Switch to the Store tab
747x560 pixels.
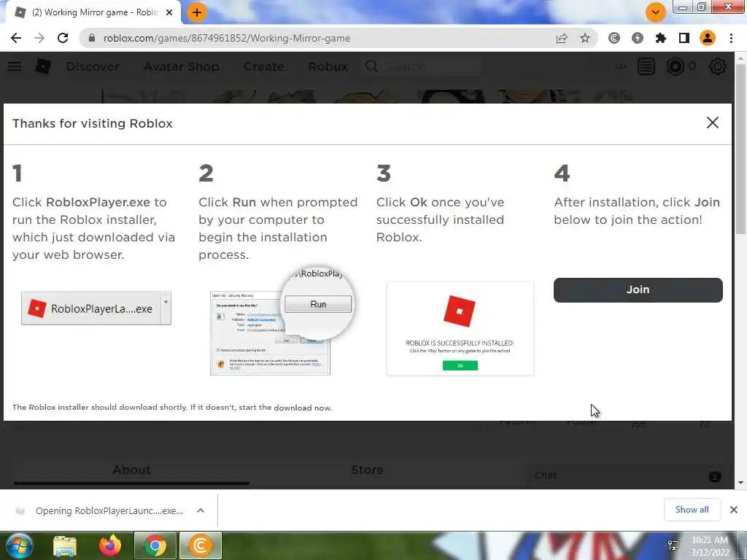pyautogui.click(x=368, y=470)
